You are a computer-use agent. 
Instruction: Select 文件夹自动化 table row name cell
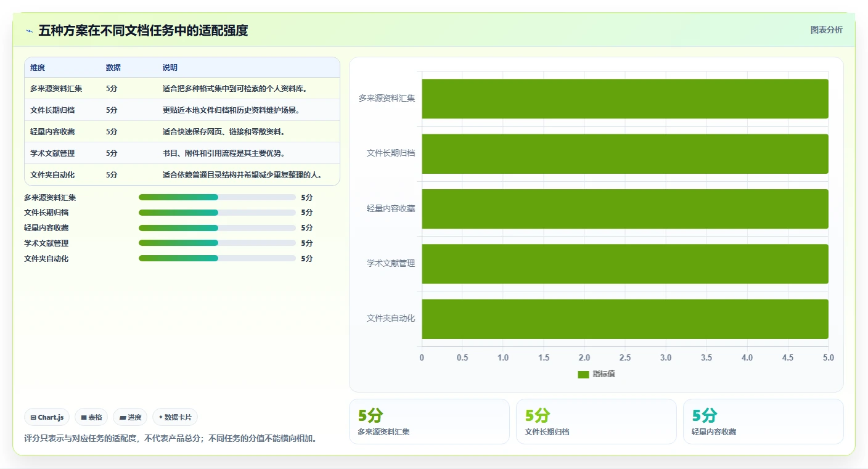tap(52, 175)
